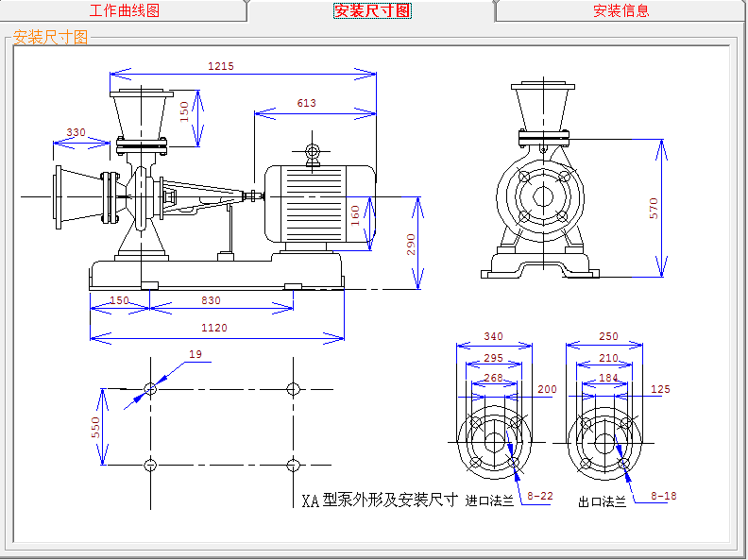Click the 安装尺寸图 group box title
The width and height of the screenshot is (748, 560).
point(51,37)
